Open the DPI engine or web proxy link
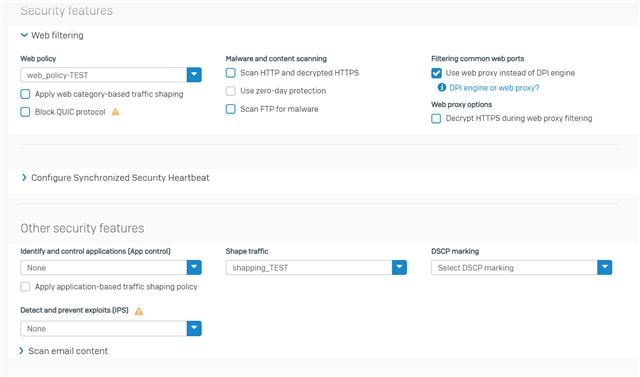Viewport: 640px width, 377px height. [x=494, y=88]
